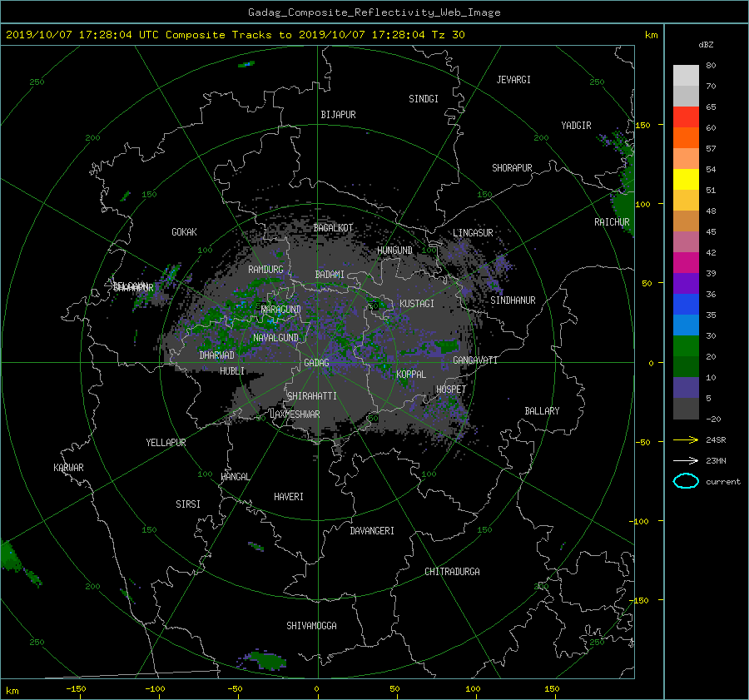Click the BIJAPUR city label
Viewport: 749px width, 700px height.
point(338,115)
